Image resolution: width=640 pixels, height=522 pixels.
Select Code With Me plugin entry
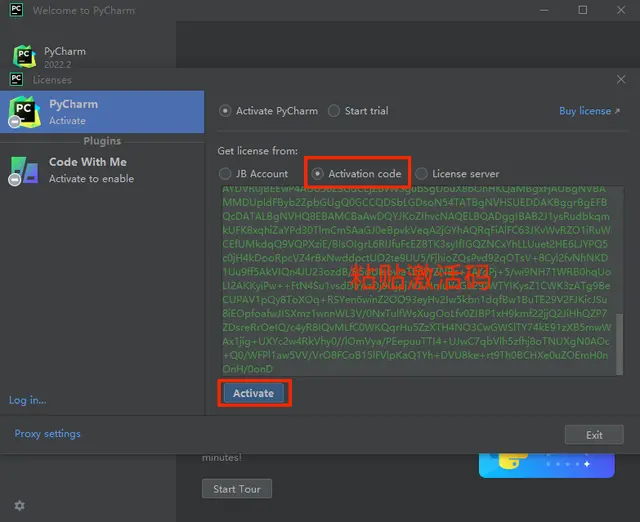point(102,171)
